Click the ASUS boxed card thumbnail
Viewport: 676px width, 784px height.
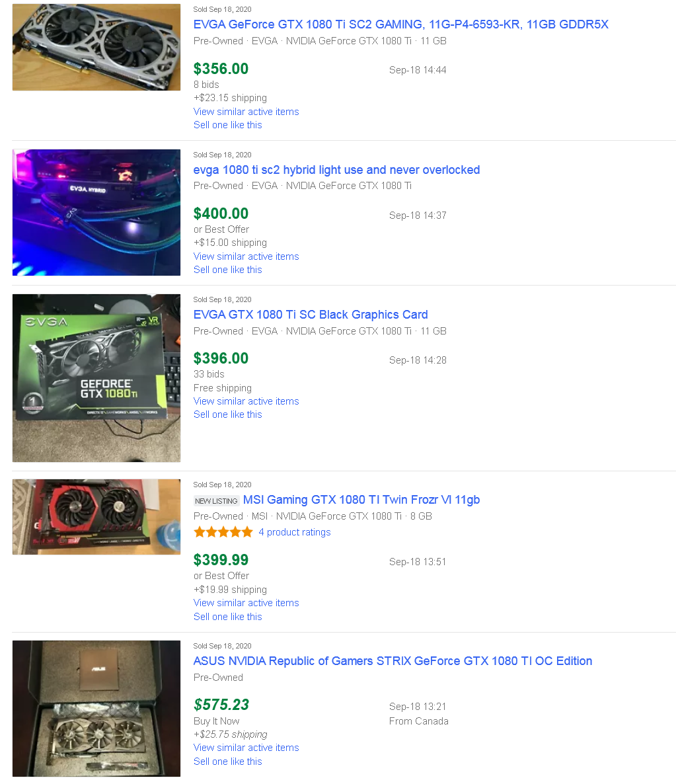coord(96,709)
